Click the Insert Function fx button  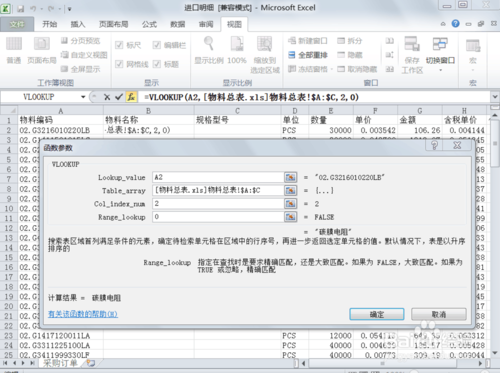pos(131,97)
